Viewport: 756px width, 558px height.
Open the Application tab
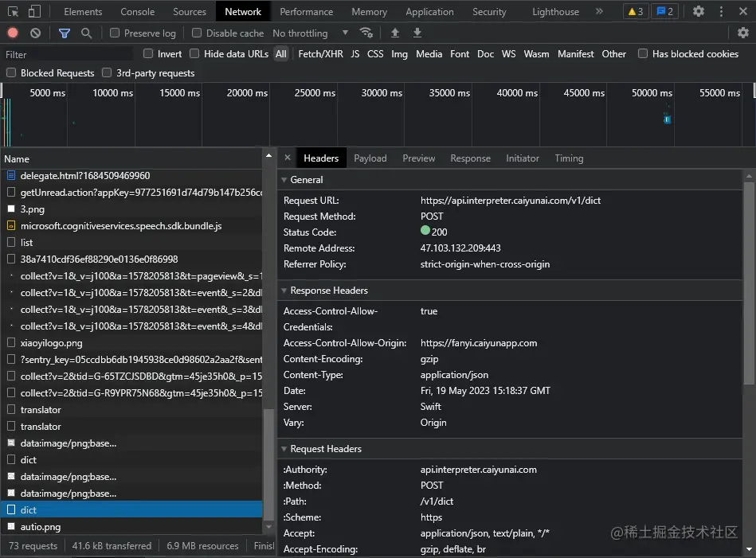(429, 12)
